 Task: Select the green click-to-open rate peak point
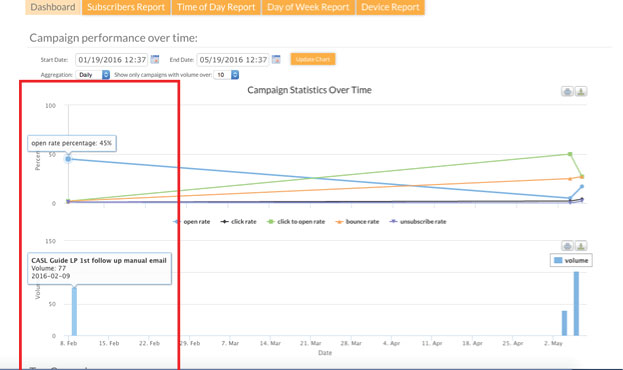pos(570,154)
